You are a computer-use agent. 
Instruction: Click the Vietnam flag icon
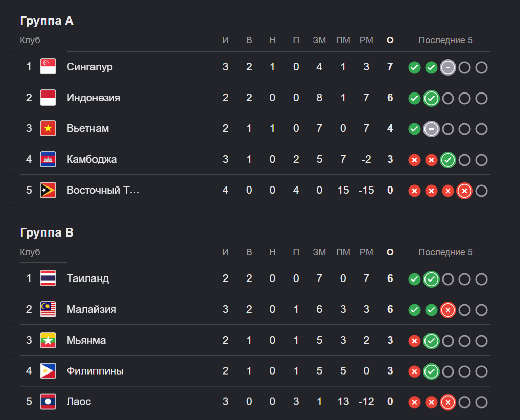(48, 128)
